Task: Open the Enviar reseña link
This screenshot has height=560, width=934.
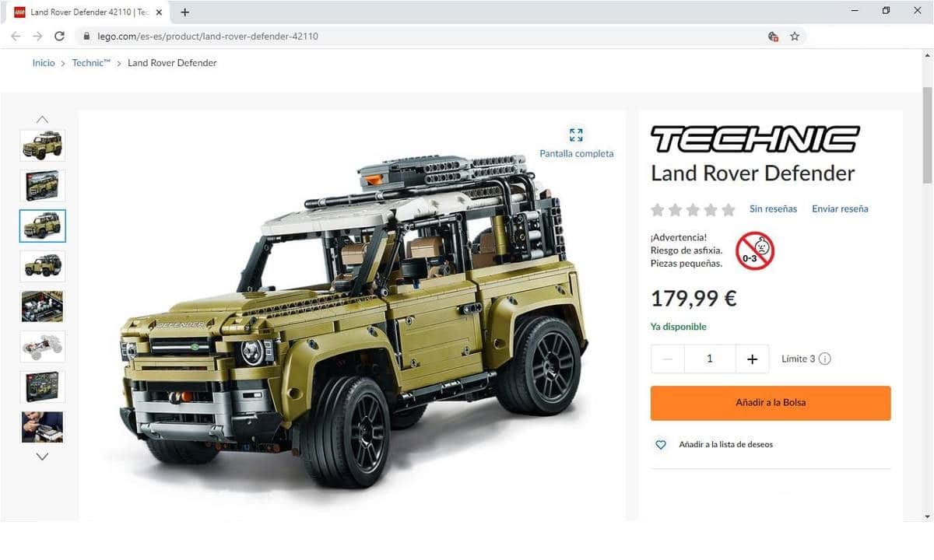Action: pyautogui.click(x=840, y=208)
